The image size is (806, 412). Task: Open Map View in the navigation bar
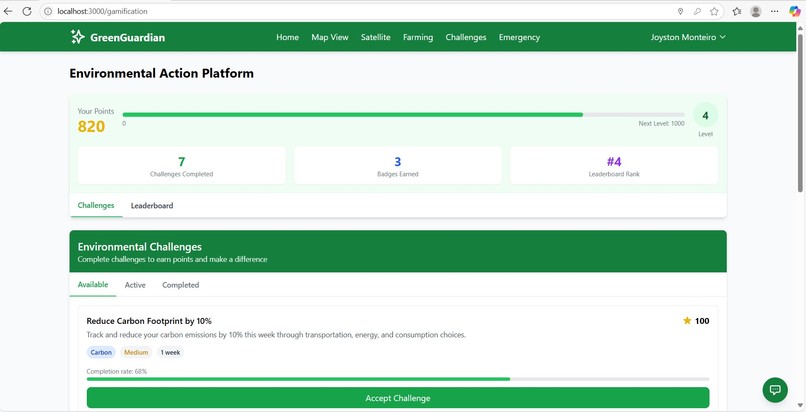[329, 37]
